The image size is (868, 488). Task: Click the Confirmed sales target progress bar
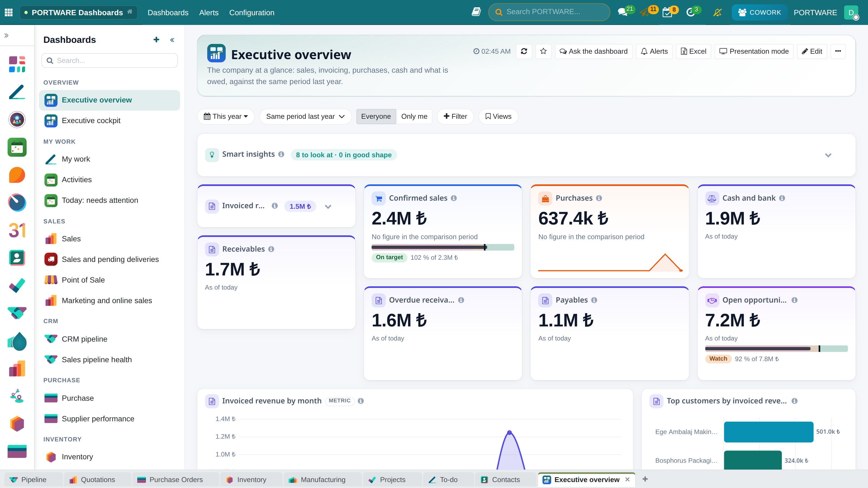click(x=443, y=247)
